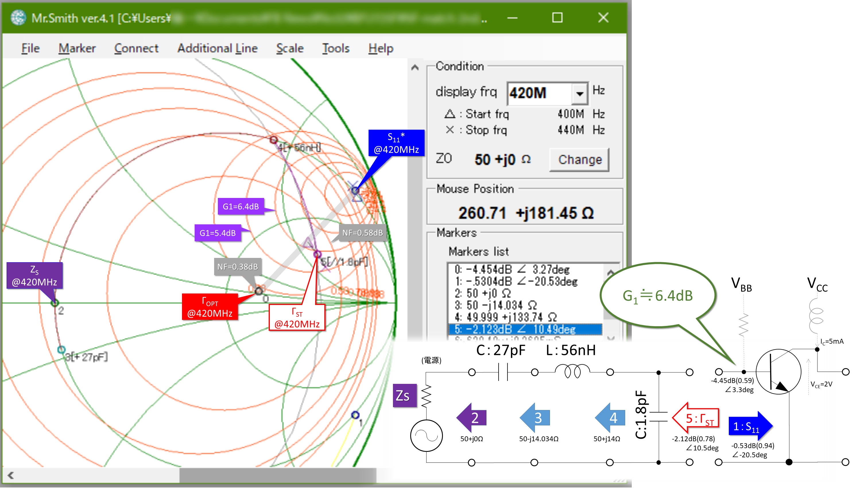Open the Help menu
Viewport: 868px width, 488px height.
click(x=380, y=48)
